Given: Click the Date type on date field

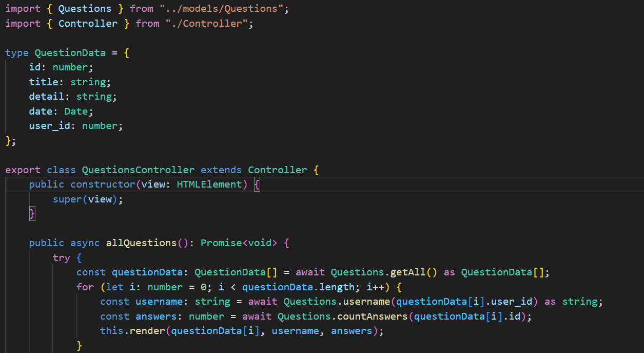Looking at the screenshot, I should pyautogui.click(x=75, y=111).
